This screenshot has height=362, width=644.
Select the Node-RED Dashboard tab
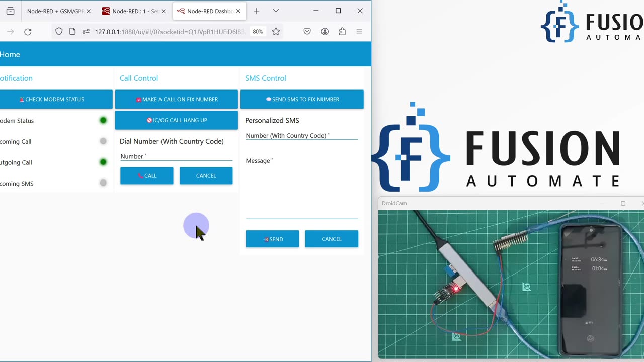(209, 11)
